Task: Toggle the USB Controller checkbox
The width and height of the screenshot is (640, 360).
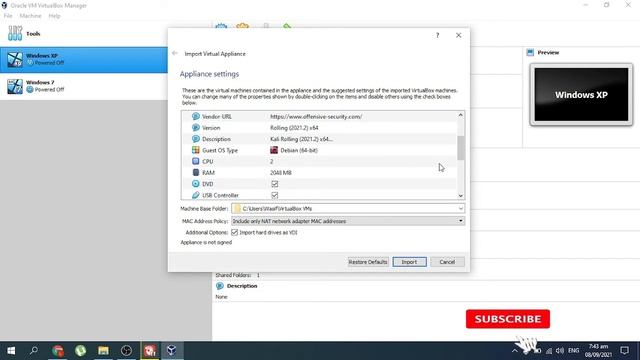Action: 275,195
